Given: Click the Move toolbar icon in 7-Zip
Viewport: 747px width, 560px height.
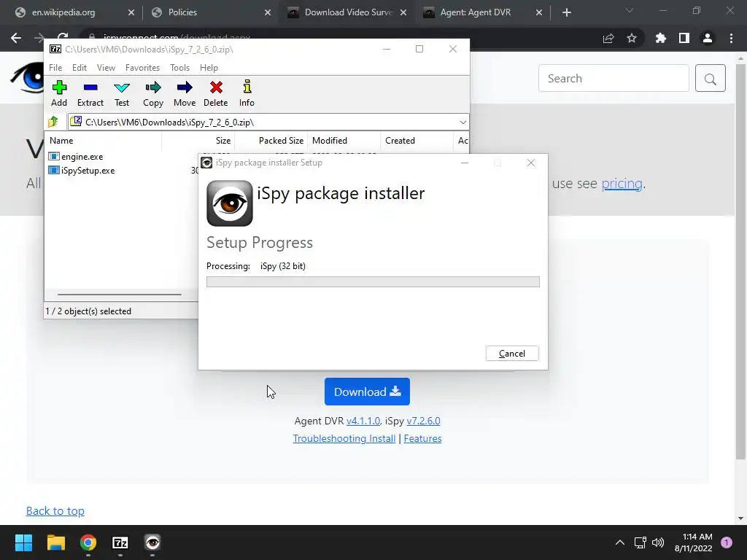Looking at the screenshot, I should point(185,93).
